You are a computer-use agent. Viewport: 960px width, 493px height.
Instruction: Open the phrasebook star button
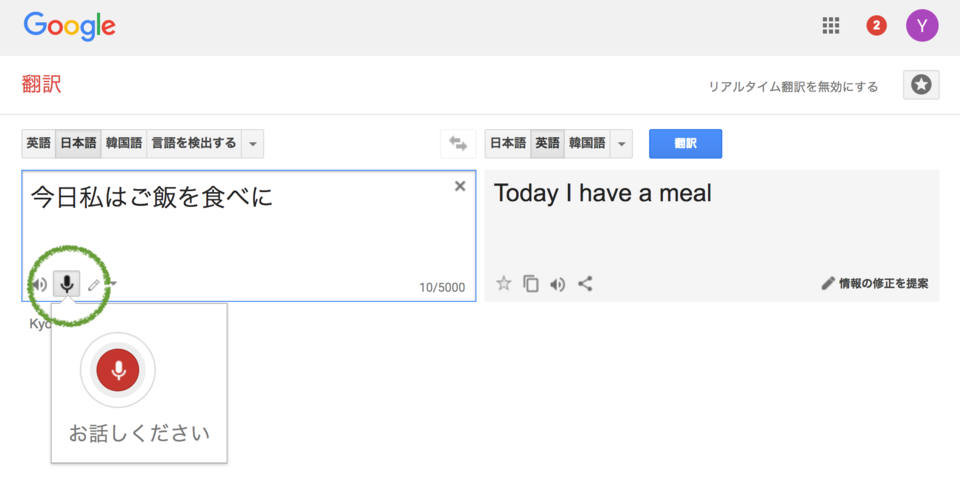click(x=921, y=85)
